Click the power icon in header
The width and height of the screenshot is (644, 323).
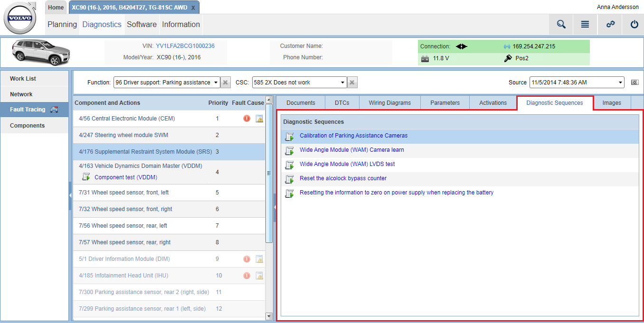point(634,24)
